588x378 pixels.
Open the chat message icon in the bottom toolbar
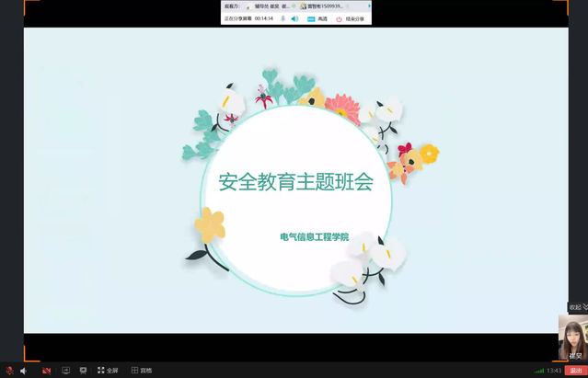pos(83,371)
